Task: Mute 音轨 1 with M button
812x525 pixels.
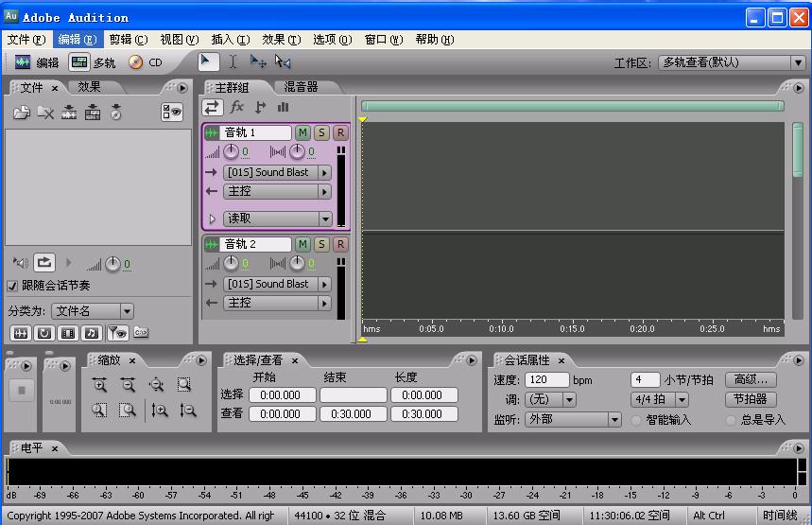Action: coord(302,133)
